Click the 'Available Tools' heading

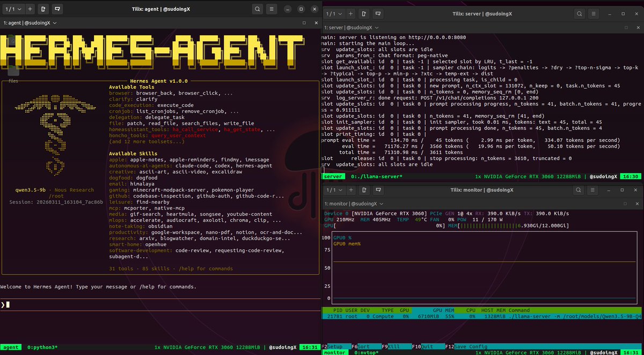pos(131,87)
